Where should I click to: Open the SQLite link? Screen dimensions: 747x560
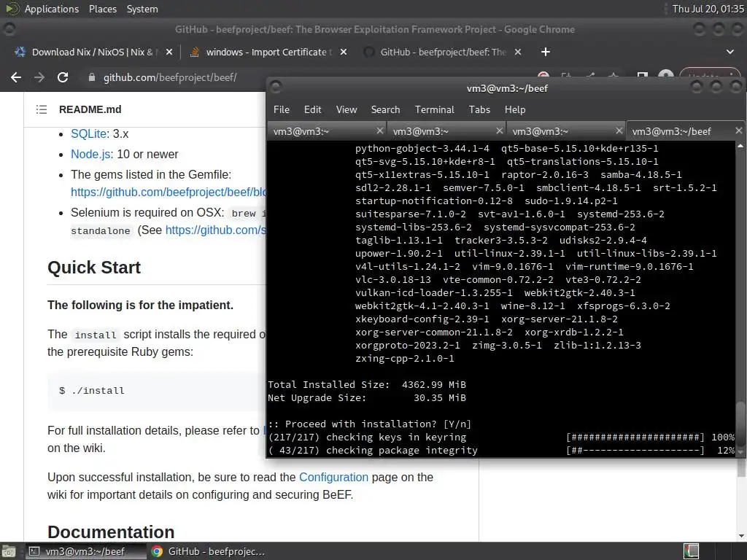[x=88, y=134]
